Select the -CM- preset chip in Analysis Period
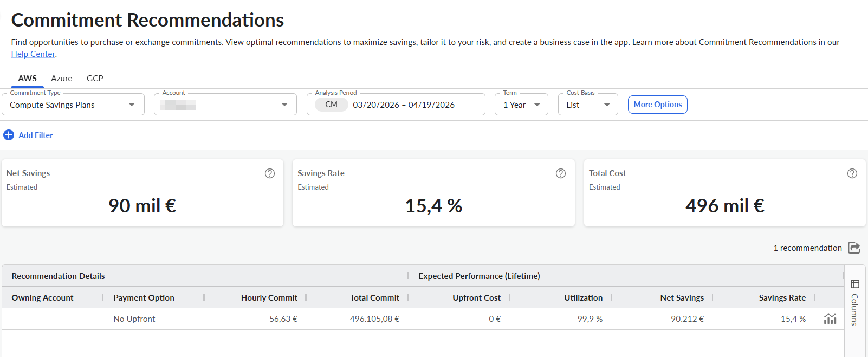Image resolution: width=868 pixels, height=357 pixels. [x=332, y=105]
